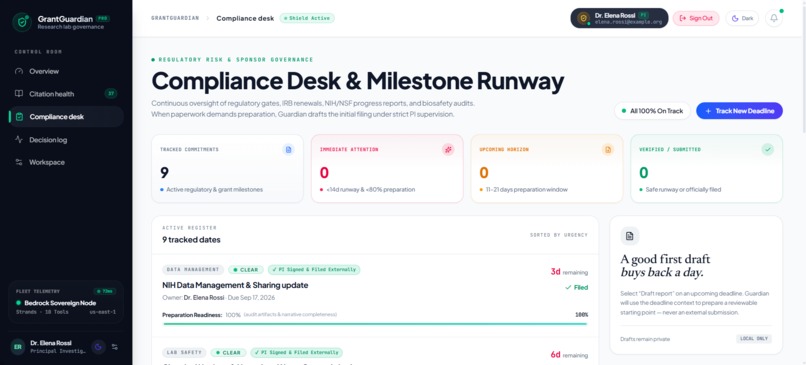This screenshot has width=806, height=365.
Task: Click Track New Deadline button
Action: tap(739, 111)
